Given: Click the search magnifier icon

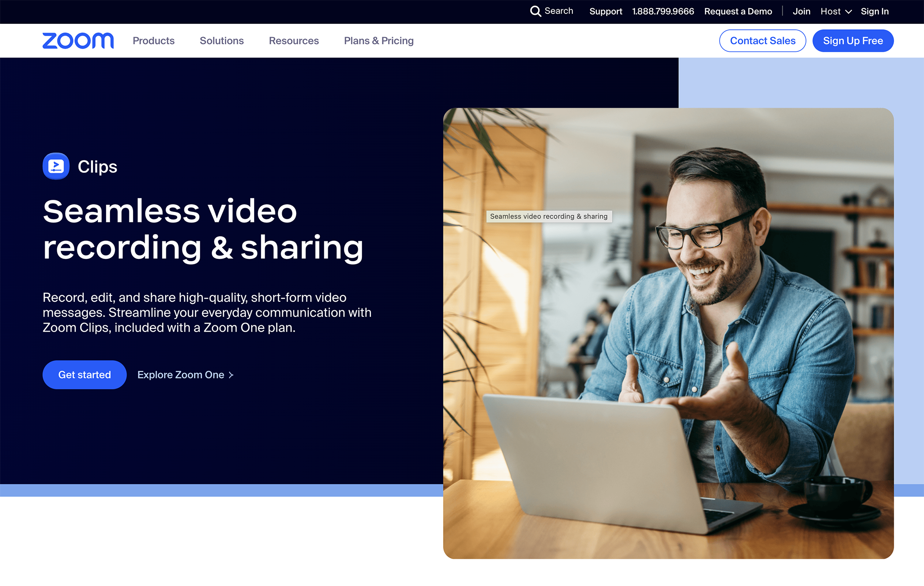Looking at the screenshot, I should [x=535, y=11].
